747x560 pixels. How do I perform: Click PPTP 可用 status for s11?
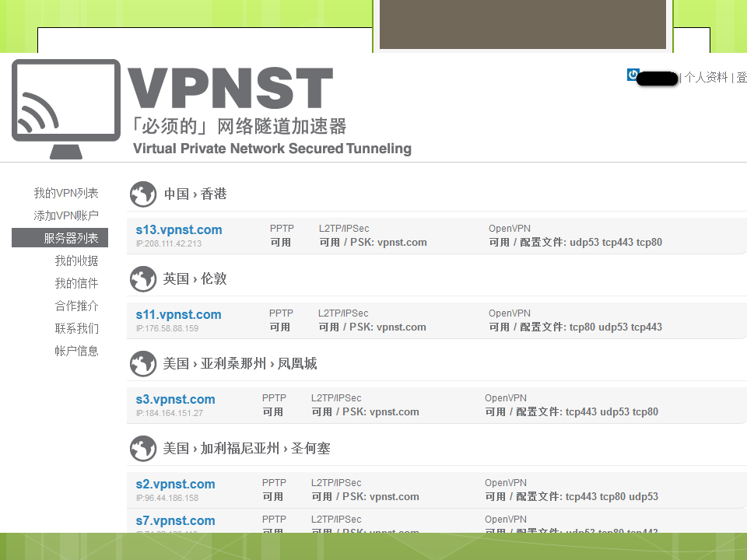pyautogui.click(x=279, y=327)
